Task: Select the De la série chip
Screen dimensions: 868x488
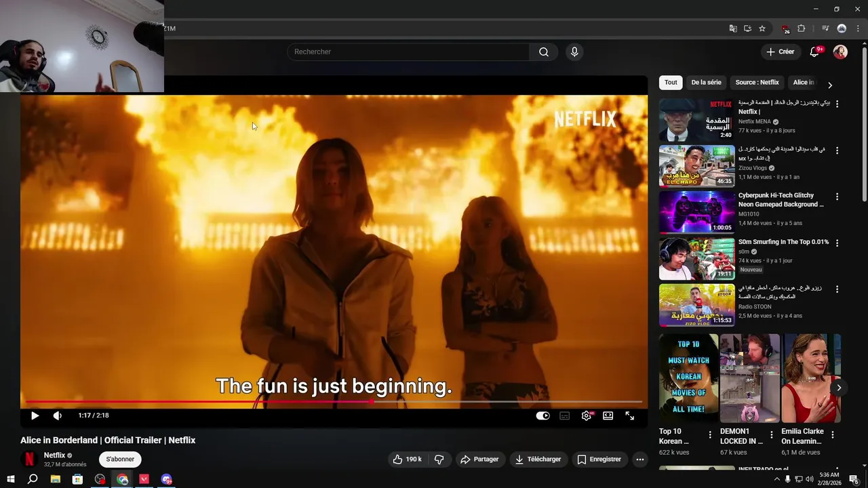Action: (x=706, y=82)
